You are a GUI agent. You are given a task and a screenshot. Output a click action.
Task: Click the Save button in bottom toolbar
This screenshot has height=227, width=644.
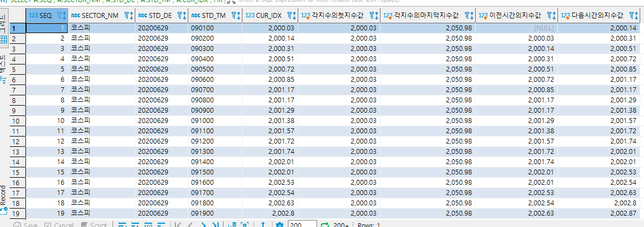26,225
